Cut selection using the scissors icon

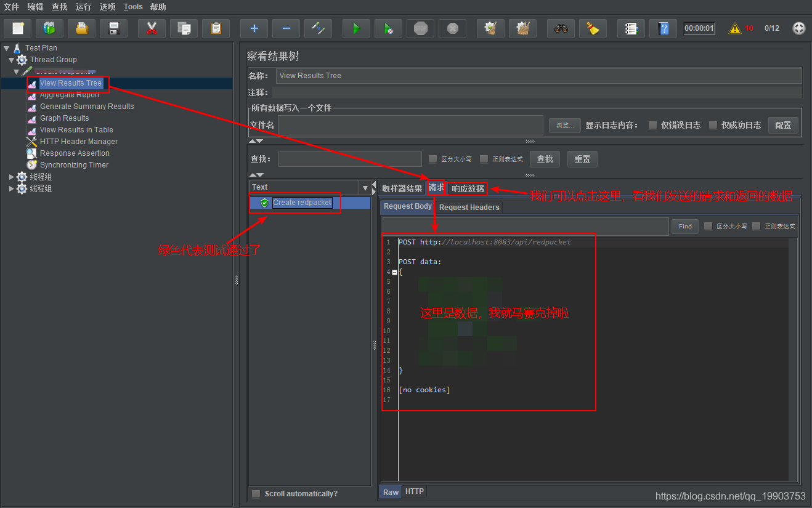point(152,28)
